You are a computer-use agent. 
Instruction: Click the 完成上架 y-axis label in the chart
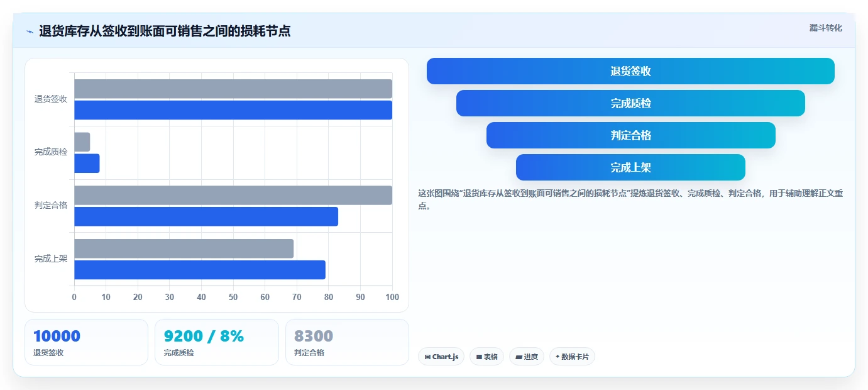51,259
